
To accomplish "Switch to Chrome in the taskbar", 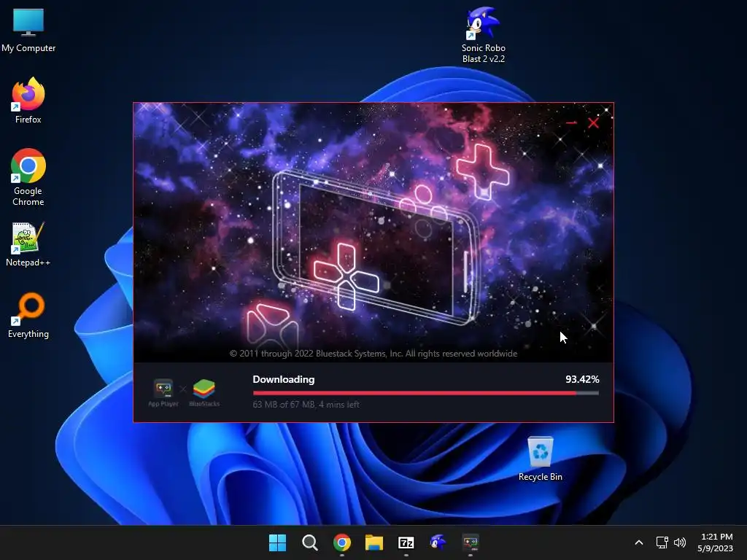I will tap(341, 542).
